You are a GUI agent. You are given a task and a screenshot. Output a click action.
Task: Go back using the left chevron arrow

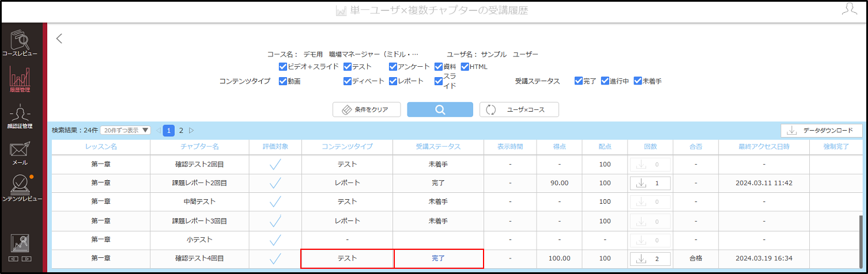click(59, 39)
